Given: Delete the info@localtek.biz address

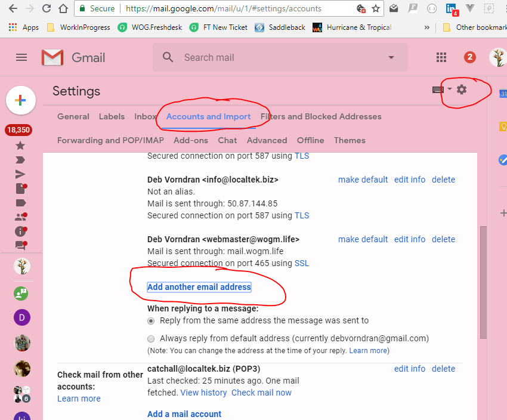Looking at the screenshot, I should click(443, 180).
